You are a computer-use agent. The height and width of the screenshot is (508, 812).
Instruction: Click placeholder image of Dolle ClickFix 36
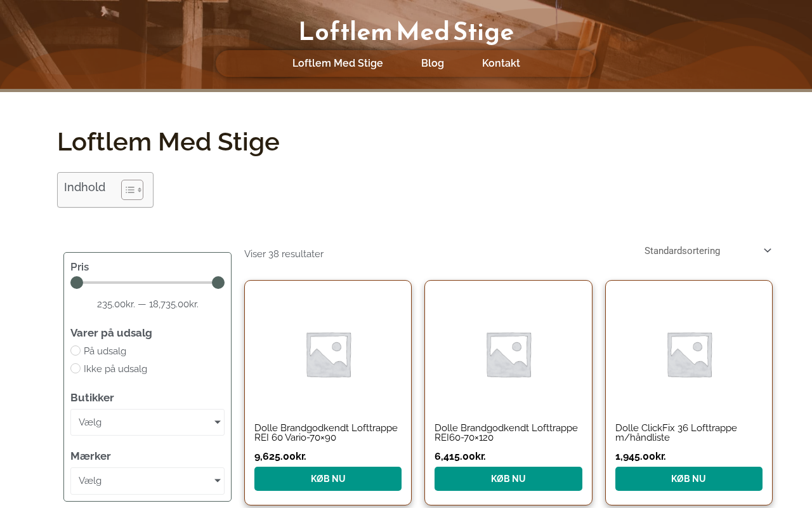click(689, 354)
